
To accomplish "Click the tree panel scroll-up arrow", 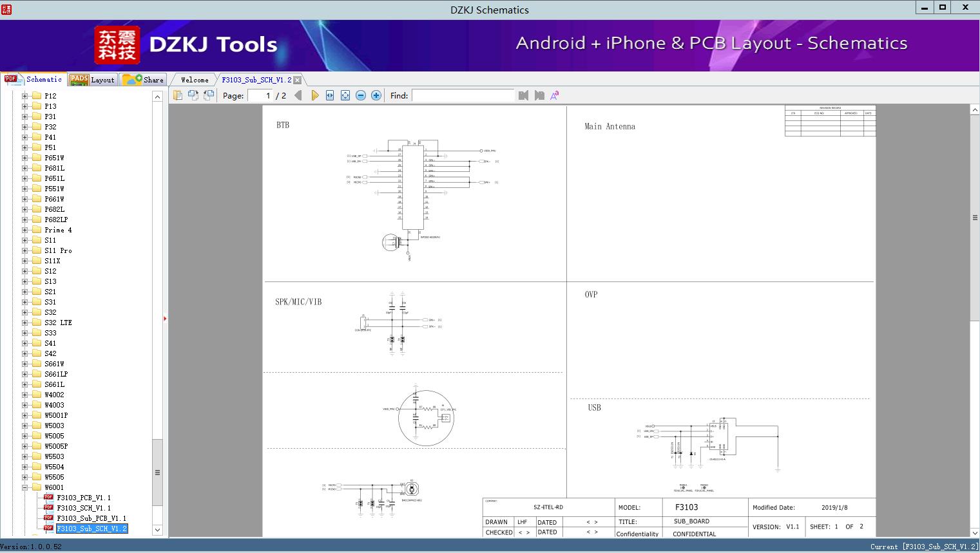I will coord(157,97).
